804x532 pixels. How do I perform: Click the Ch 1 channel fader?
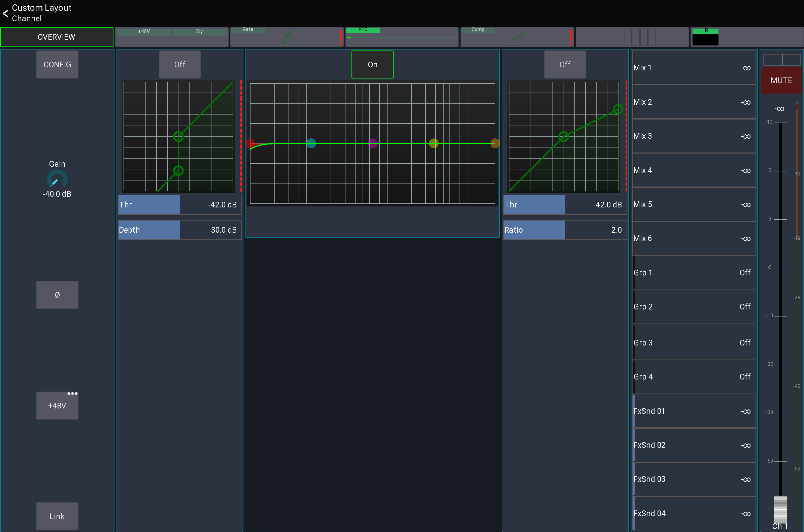coord(779,509)
